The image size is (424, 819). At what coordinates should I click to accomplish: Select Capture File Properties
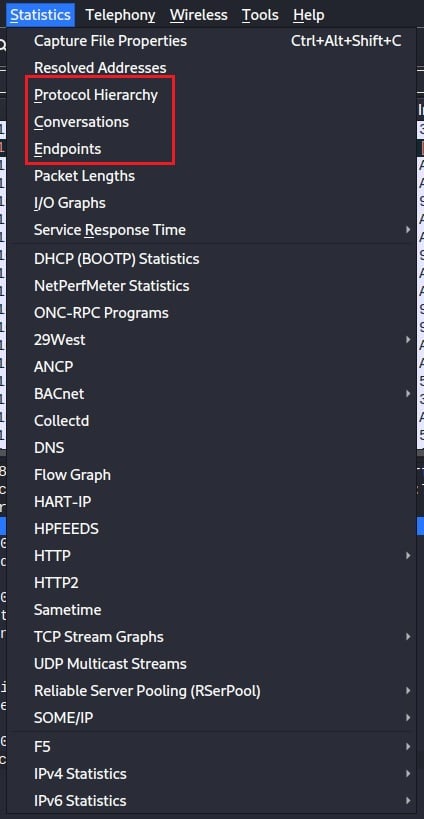coord(211,41)
